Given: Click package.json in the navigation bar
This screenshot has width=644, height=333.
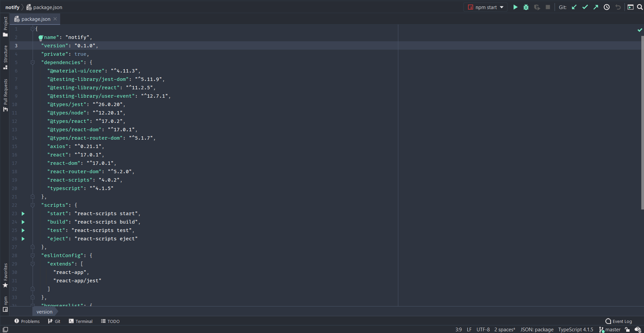Looking at the screenshot, I should click(44, 7).
